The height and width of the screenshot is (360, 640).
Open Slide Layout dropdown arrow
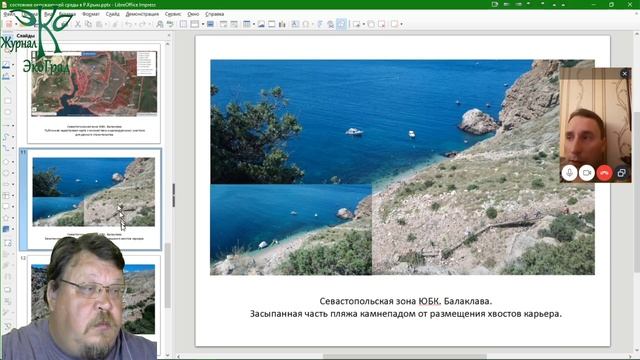(x=402, y=24)
